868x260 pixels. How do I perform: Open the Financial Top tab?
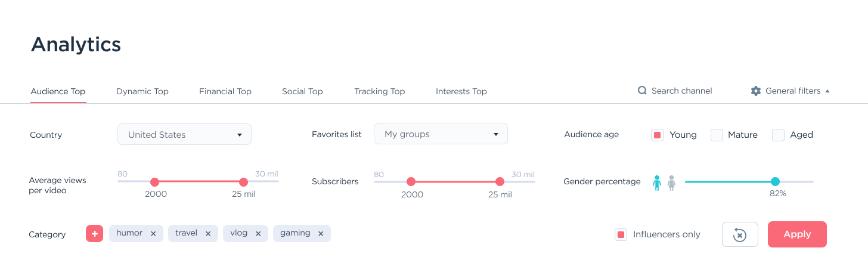(225, 91)
